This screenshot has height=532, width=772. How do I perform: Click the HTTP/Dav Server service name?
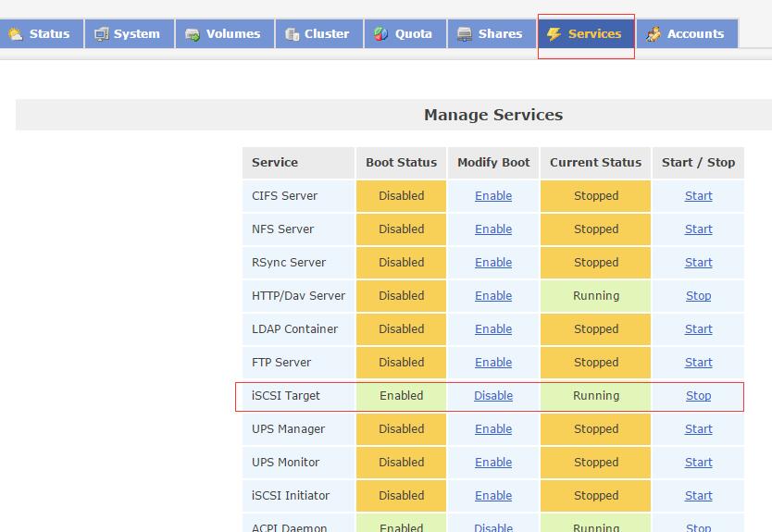point(298,296)
